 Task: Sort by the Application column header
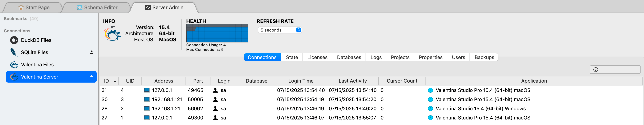pyautogui.click(x=534, y=81)
